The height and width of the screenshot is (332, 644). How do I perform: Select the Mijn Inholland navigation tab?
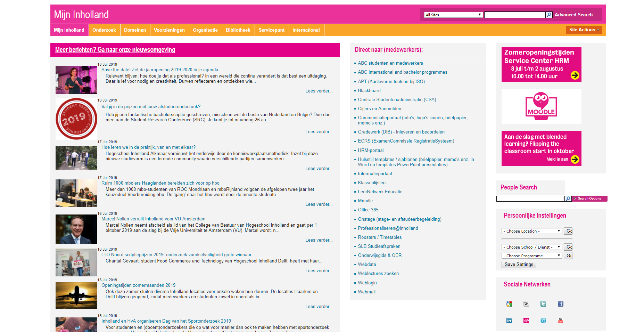[x=69, y=30]
